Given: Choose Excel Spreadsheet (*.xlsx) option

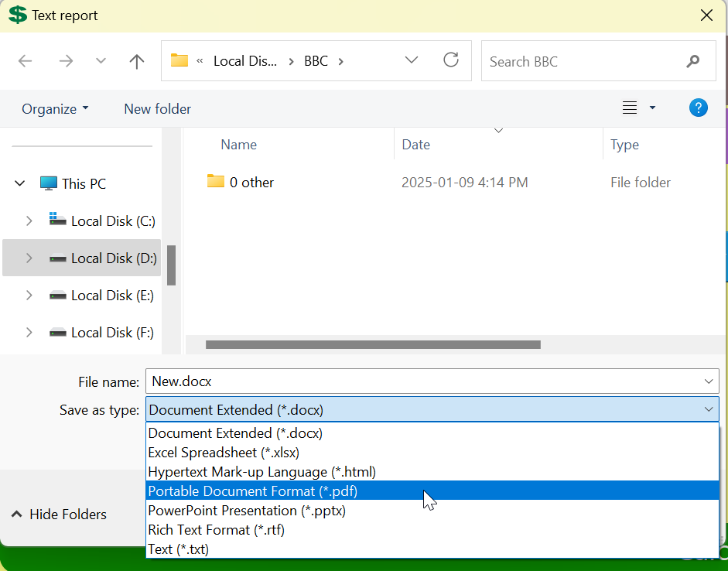Looking at the screenshot, I should tap(432, 453).
